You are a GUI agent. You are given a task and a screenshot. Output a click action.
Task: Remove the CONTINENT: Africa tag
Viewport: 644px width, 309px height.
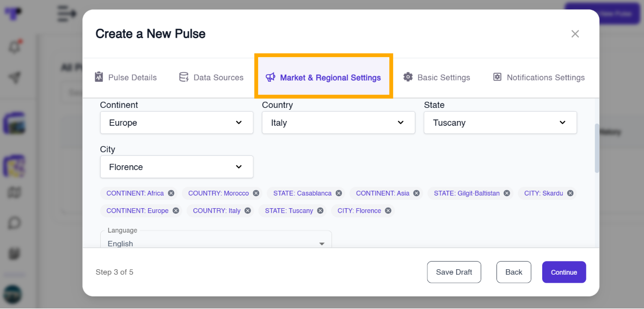click(171, 193)
